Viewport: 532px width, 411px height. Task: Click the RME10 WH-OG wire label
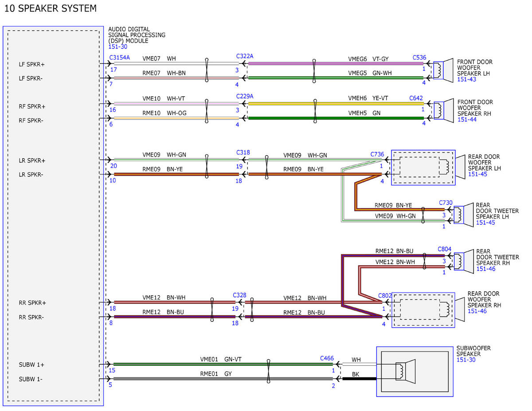pyautogui.click(x=164, y=113)
